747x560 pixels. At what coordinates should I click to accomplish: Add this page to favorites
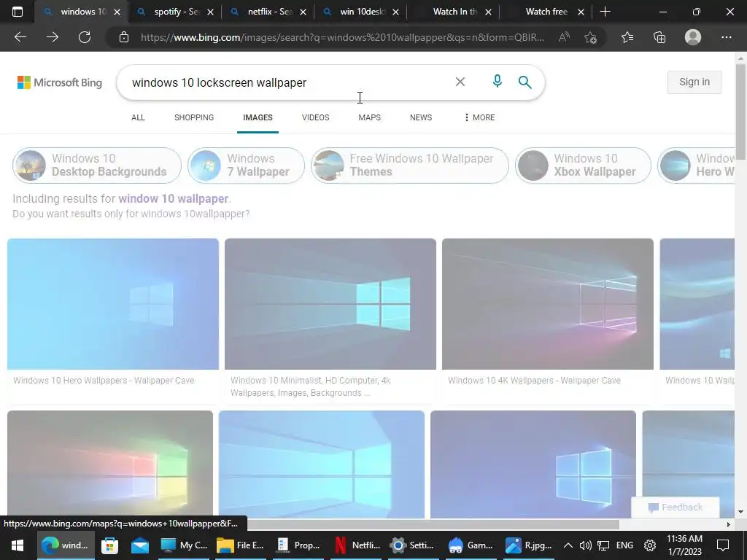591,37
